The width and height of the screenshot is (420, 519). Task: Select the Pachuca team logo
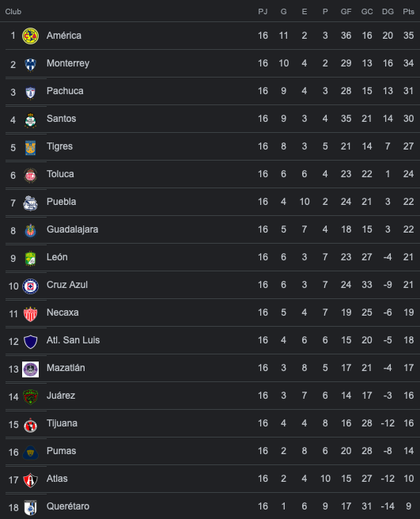(30, 93)
